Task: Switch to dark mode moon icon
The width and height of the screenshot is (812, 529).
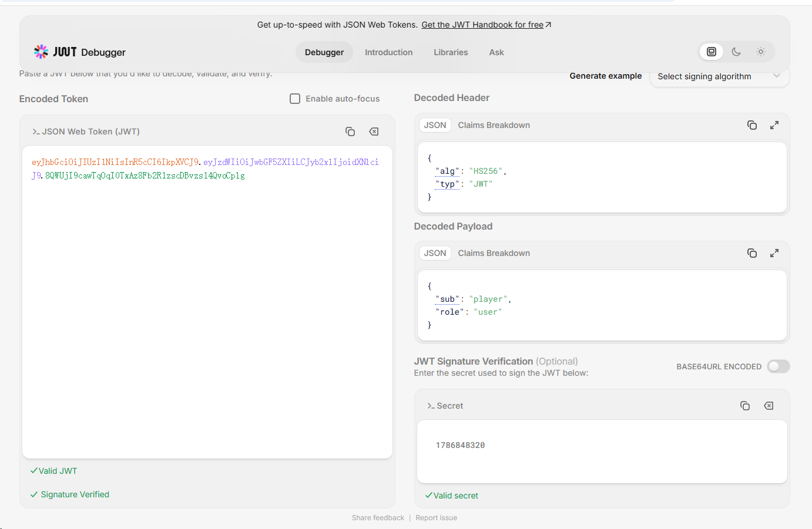Action: tap(736, 52)
